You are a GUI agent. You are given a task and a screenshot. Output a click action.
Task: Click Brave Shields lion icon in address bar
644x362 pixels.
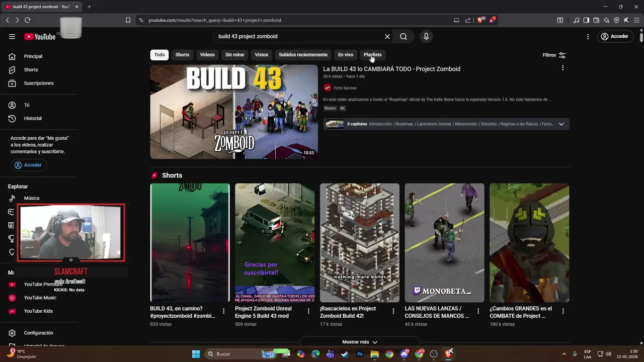(480, 20)
